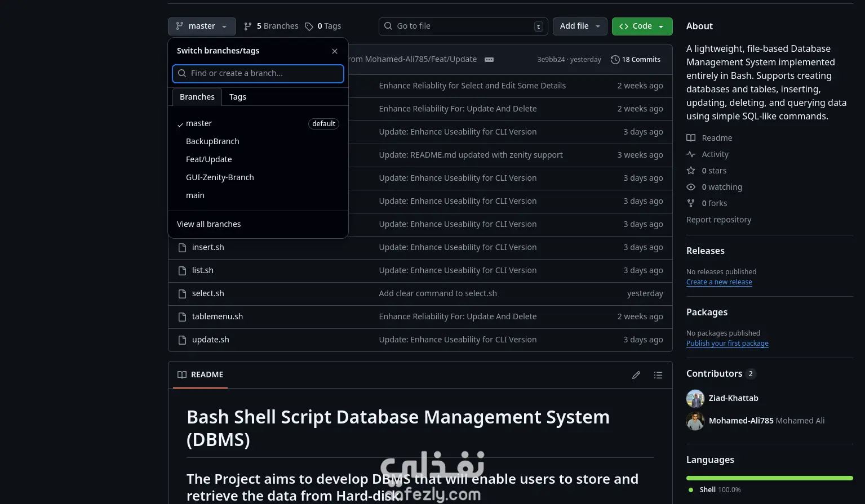
Task: Click the 5 Branches link
Action: (x=271, y=26)
